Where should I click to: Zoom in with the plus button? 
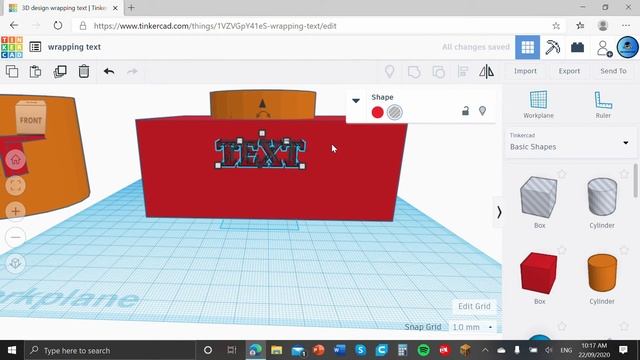(x=16, y=211)
